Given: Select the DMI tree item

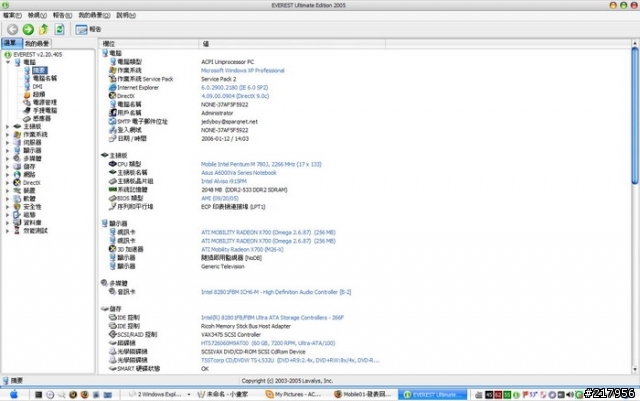Looking at the screenshot, I should pyautogui.click(x=38, y=86).
